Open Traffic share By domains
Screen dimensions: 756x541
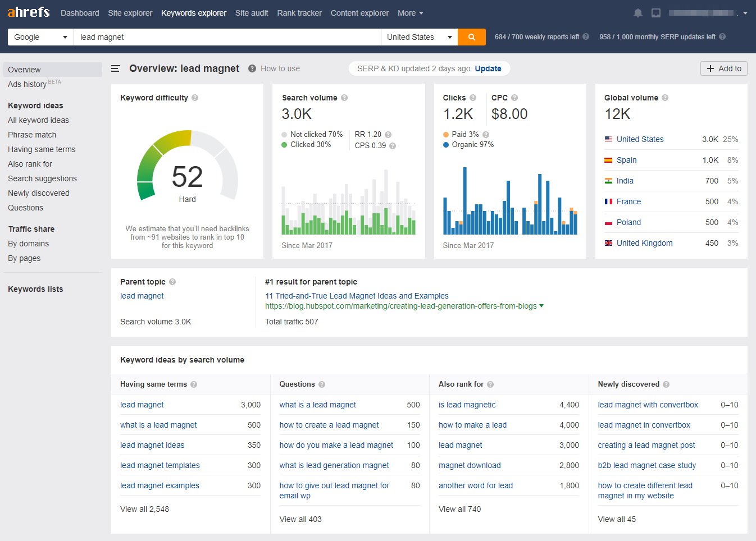coord(29,244)
